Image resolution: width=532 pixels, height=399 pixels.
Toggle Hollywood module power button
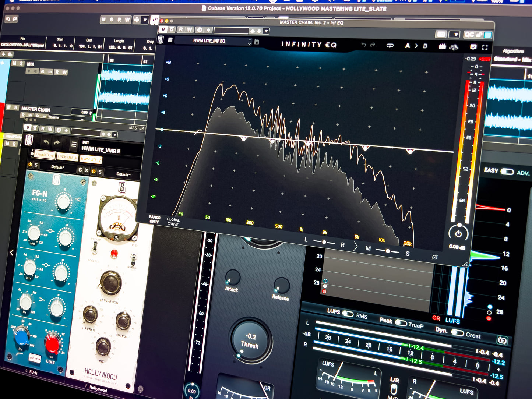click(94, 171)
